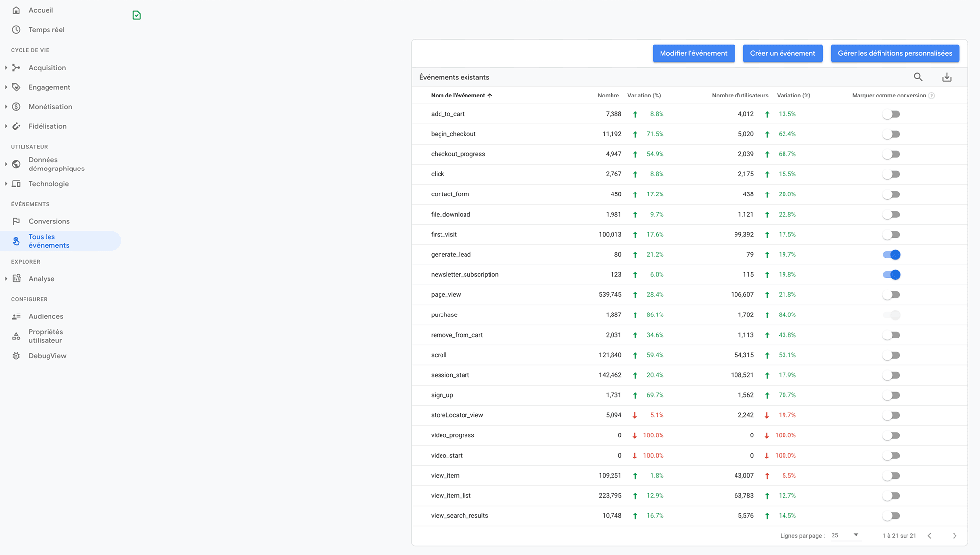The image size is (980, 555).
Task: Open the Conversions page
Action: 49,221
